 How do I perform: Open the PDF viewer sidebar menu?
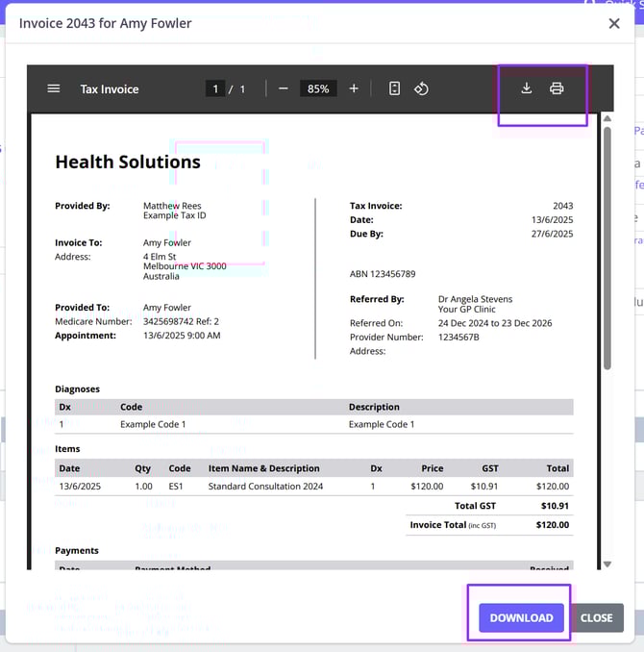tap(54, 88)
